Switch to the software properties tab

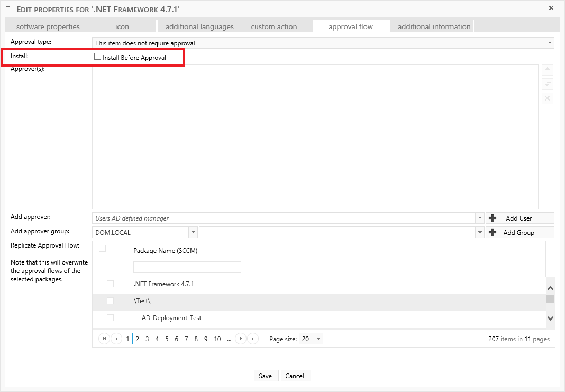click(48, 26)
